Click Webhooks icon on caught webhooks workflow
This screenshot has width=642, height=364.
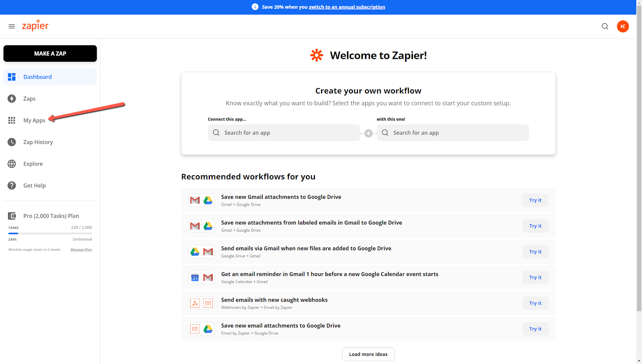[x=195, y=303]
